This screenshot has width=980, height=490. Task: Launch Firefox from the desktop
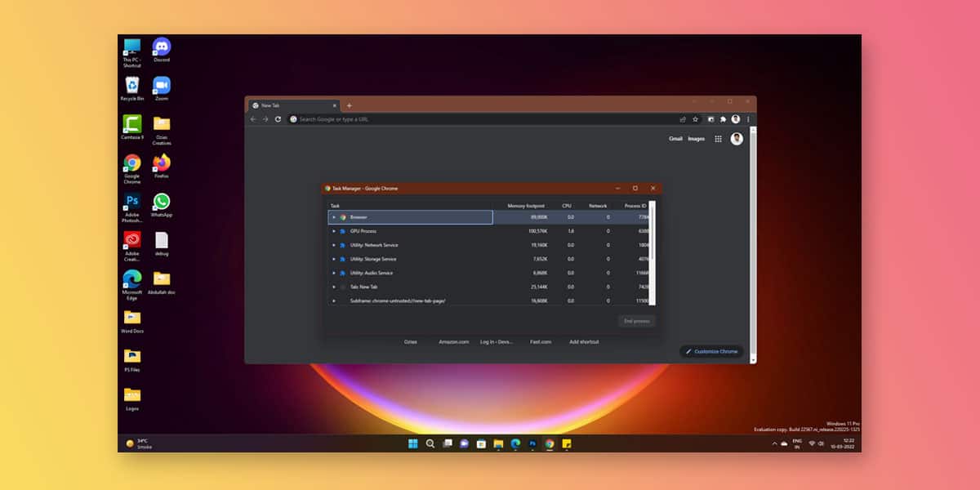162,165
